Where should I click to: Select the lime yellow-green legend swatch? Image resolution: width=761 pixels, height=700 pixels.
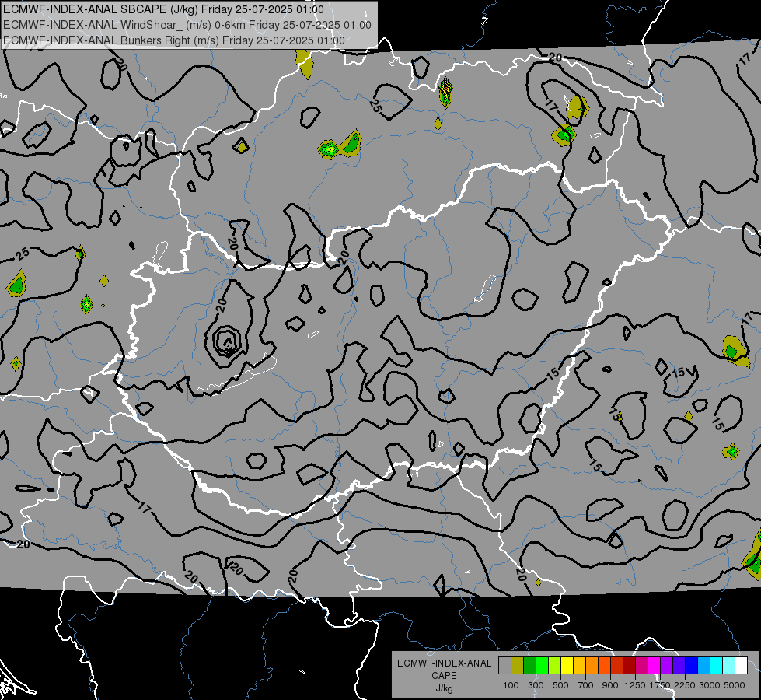coord(555,666)
